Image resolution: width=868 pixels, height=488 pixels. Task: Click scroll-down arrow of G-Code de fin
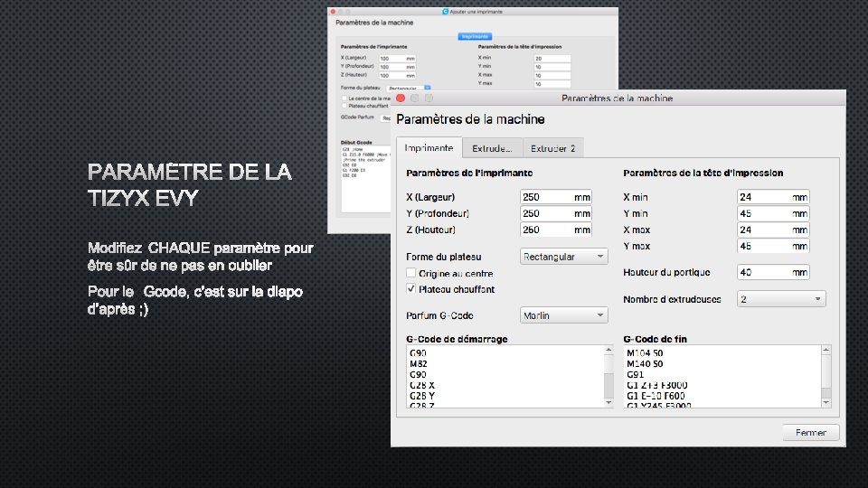[x=826, y=403]
